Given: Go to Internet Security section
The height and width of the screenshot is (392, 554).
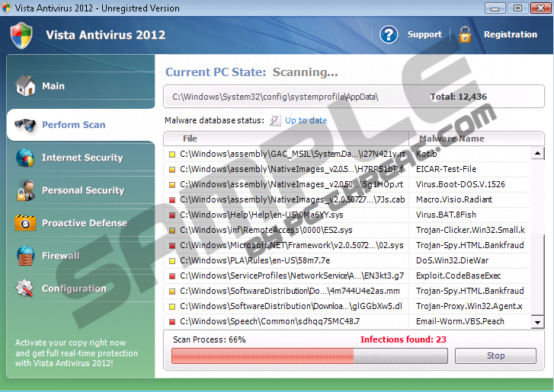Looking at the screenshot, I should (x=81, y=158).
